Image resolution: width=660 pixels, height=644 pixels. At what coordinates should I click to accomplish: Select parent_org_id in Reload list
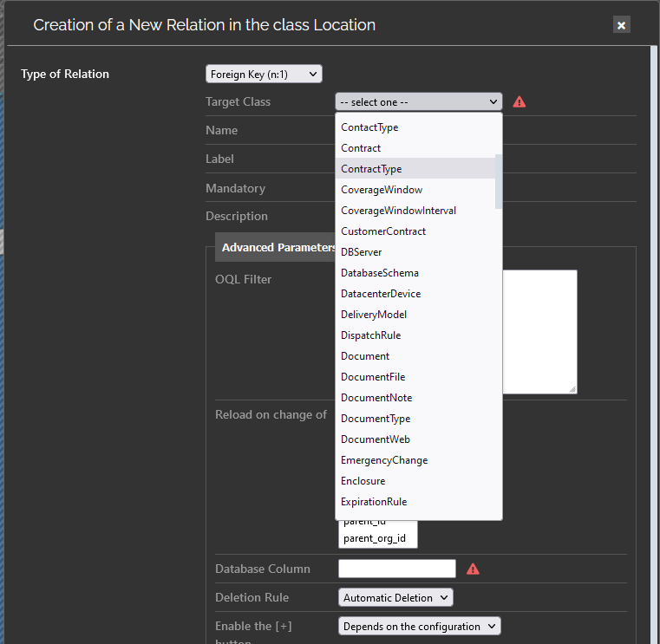tap(374, 538)
